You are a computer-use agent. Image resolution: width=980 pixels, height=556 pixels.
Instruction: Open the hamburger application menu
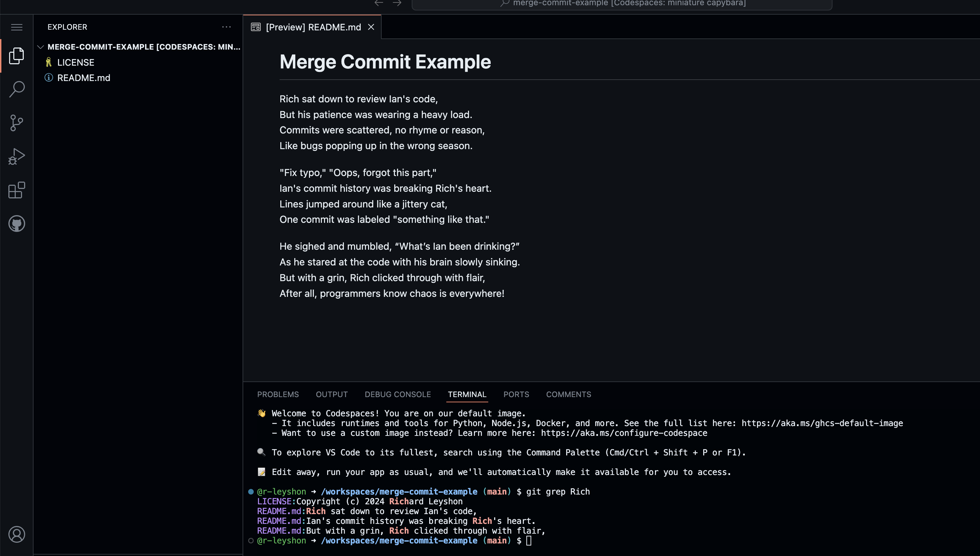point(16,27)
